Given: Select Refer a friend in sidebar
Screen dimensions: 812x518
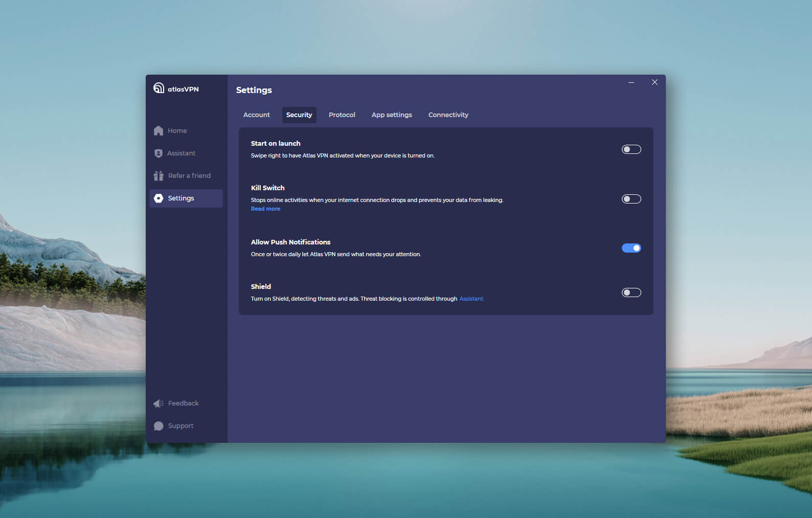Looking at the screenshot, I should click(x=186, y=176).
